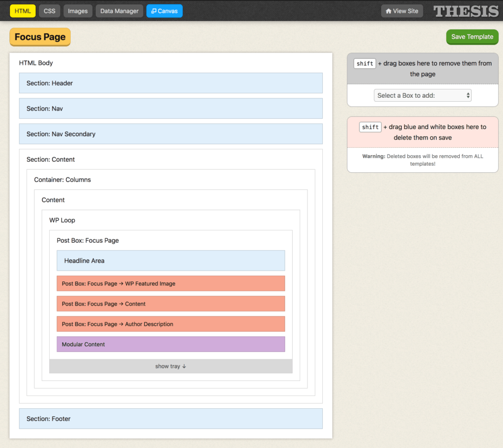Switch to the CSS tab
Image resolution: width=503 pixels, height=448 pixels.
(49, 10)
